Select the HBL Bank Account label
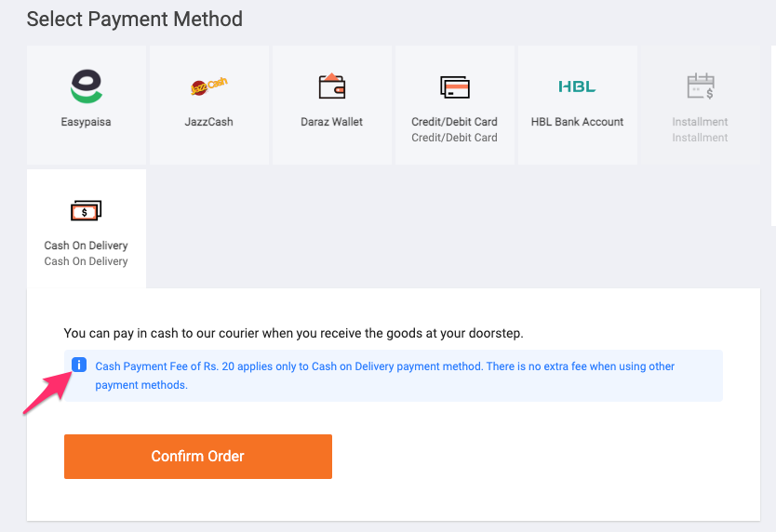 [x=577, y=122]
